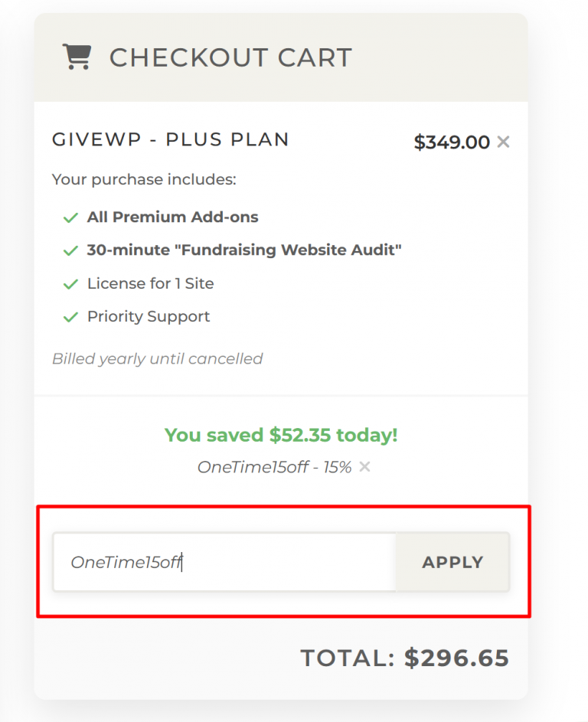
Task: Click the "License for 1 Site" text
Action: [x=150, y=284]
